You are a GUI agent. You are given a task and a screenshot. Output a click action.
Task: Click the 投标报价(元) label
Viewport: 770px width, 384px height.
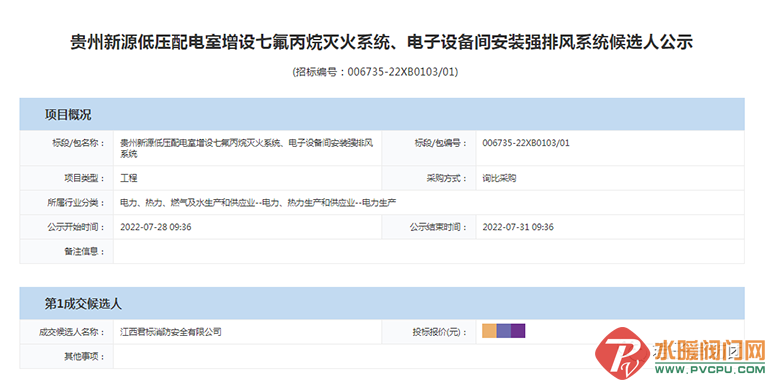coord(439,332)
